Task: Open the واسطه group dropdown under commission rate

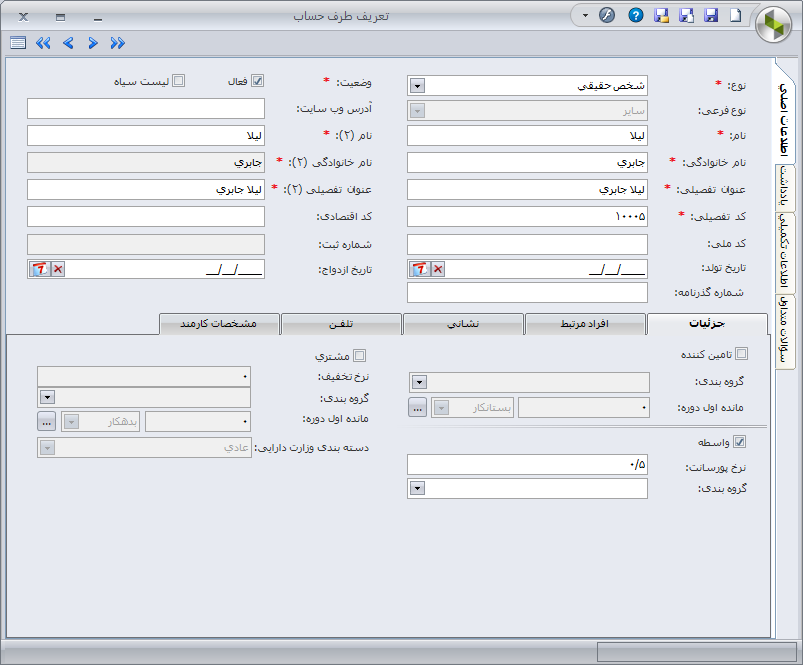Action: (418, 489)
